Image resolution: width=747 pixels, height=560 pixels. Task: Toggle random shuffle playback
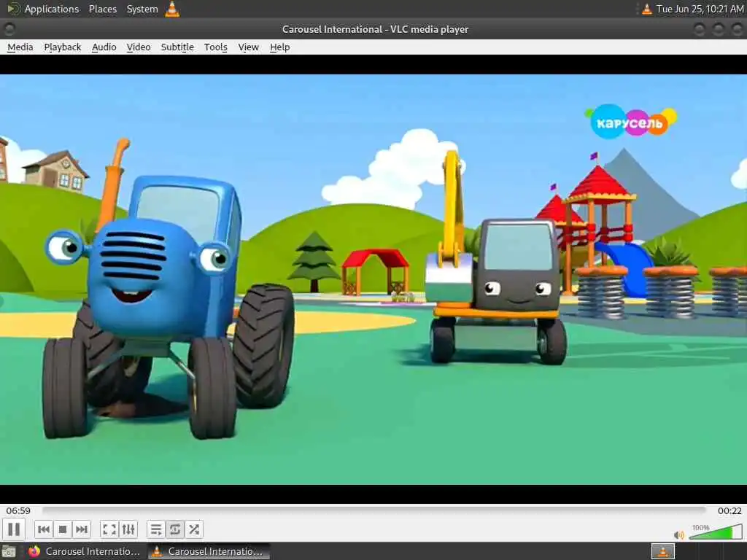(194, 529)
